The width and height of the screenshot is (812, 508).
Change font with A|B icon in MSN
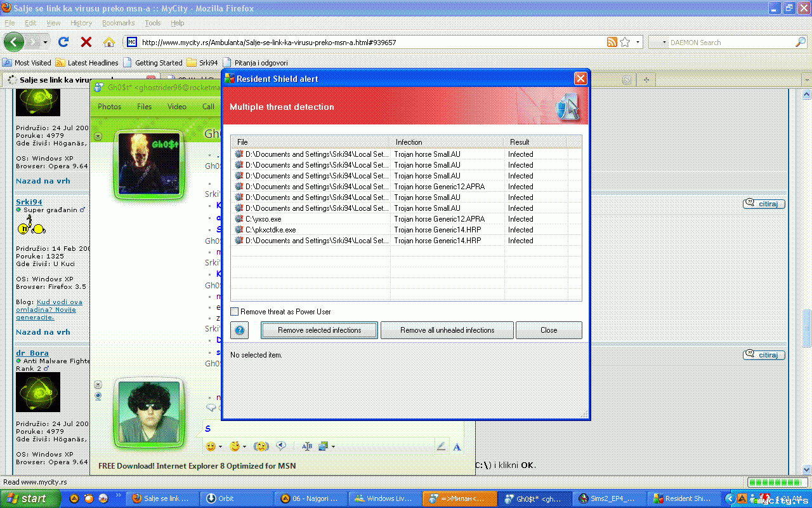[x=307, y=446]
